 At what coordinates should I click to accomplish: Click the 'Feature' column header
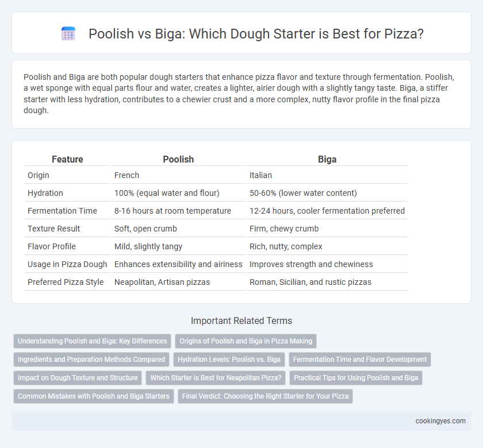pyautogui.click(x=67, y=160)
